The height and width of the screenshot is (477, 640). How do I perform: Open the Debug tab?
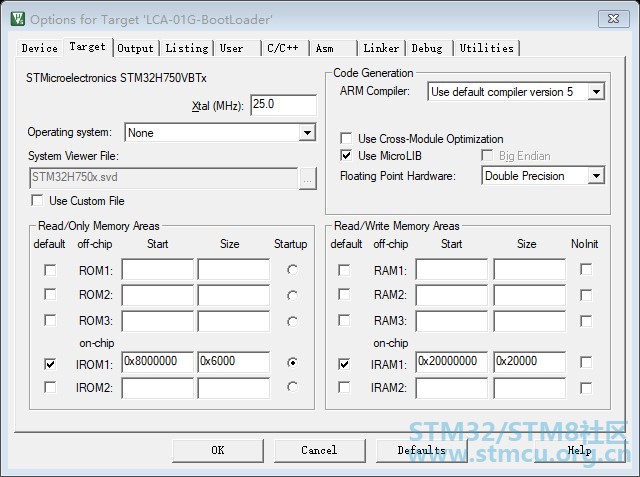(x=429, y=48)
